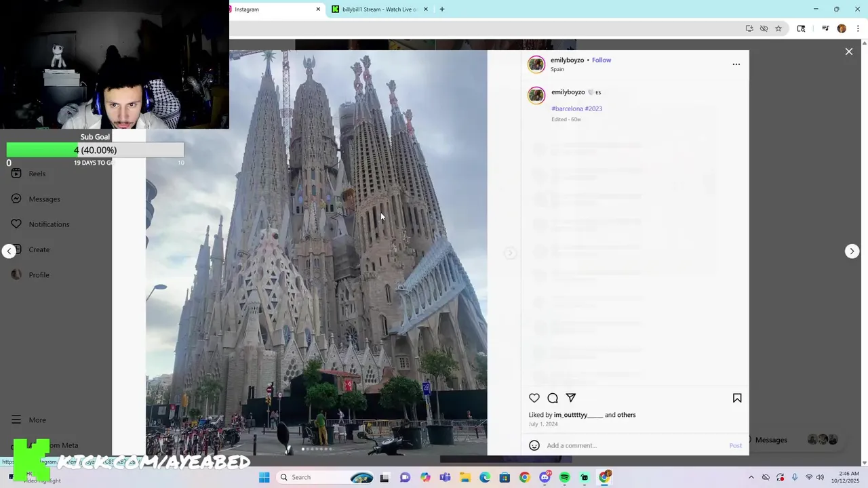Open Windows Start menu
The width and height of the screenshot is (868, 488).
pos(264,477)
